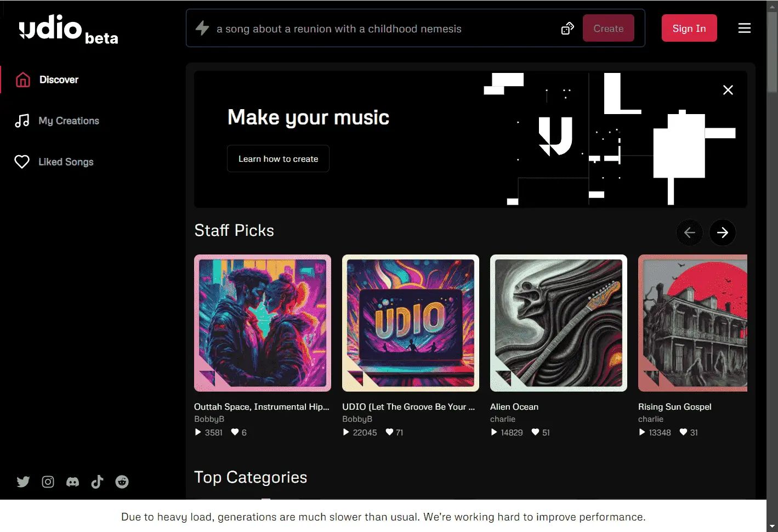
Task: Open Udio's Reddit community icon
Action: [x=122, y=482]
